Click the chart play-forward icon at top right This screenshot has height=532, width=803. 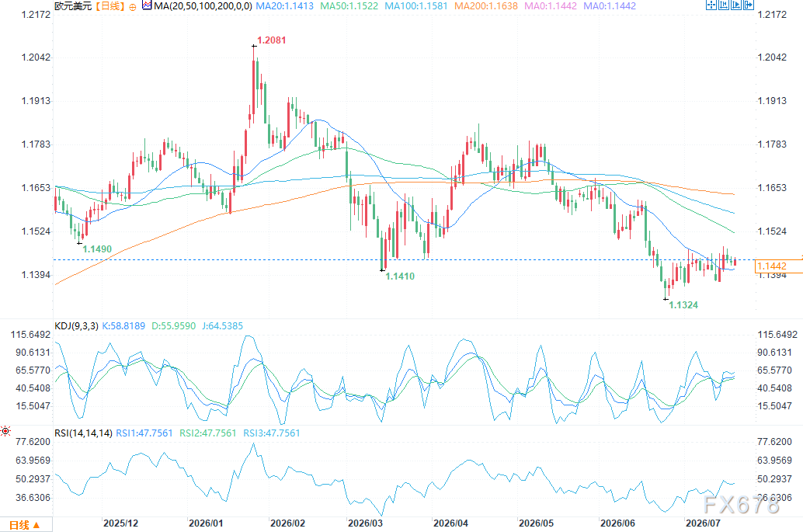pyautogui.click(x=736, y=5)
